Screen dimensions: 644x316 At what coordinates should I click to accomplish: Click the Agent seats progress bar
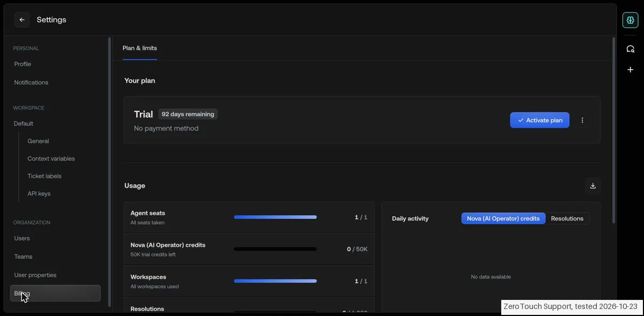coord(275,217)
